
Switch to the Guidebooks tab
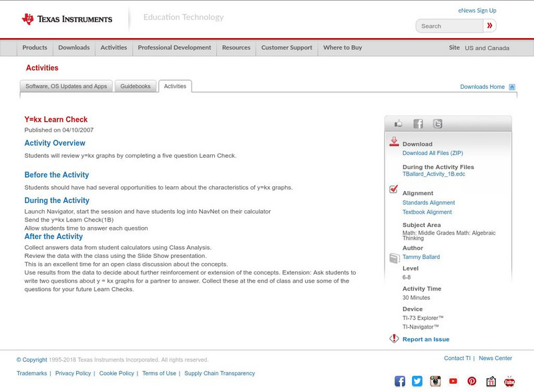tap(135, 85)
